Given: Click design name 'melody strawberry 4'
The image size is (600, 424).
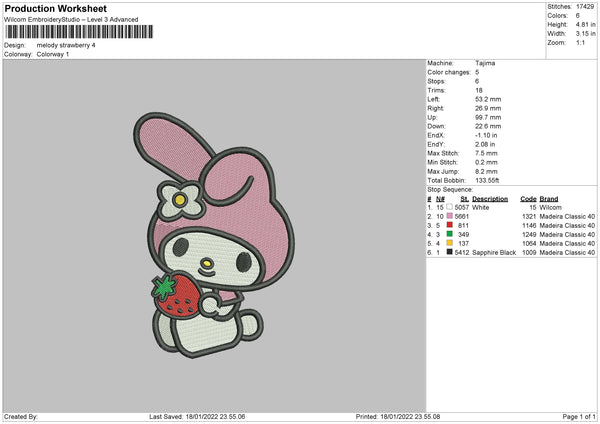Looking at the screenshot, I should tap(66, 45).
